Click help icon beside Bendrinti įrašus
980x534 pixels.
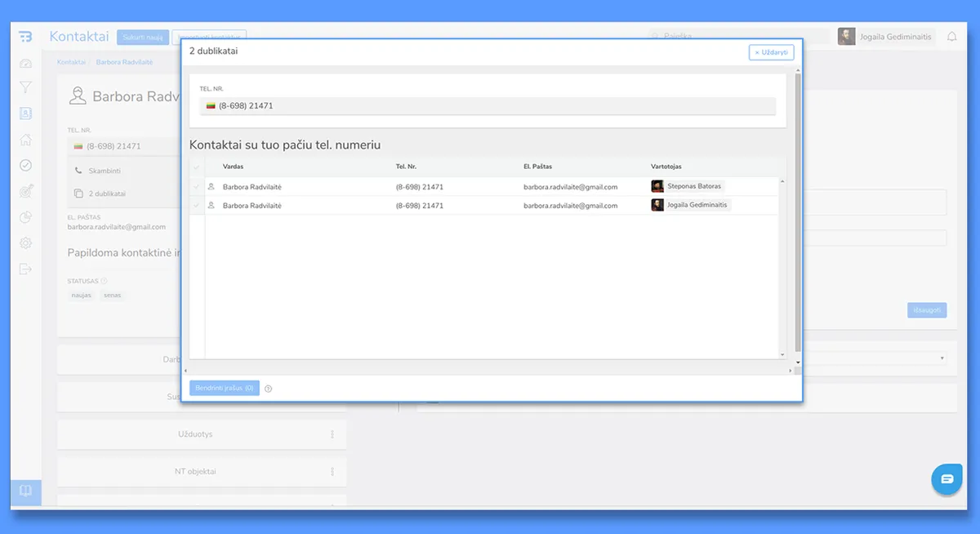coord(269,389)
